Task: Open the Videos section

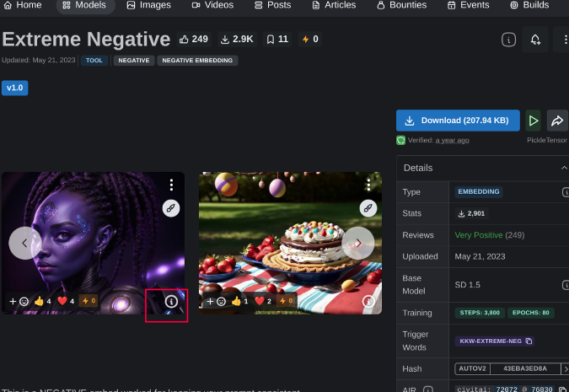Action: pos(212,5)
